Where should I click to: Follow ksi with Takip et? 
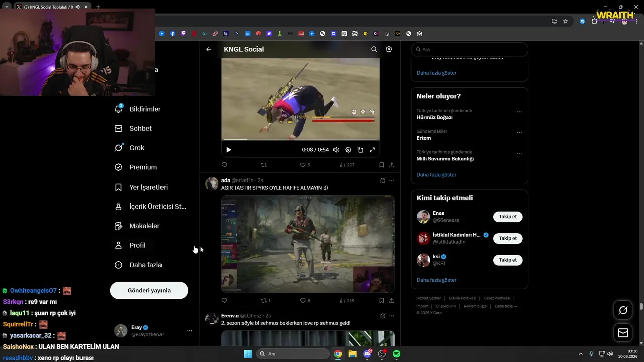(x=508, y=260)
